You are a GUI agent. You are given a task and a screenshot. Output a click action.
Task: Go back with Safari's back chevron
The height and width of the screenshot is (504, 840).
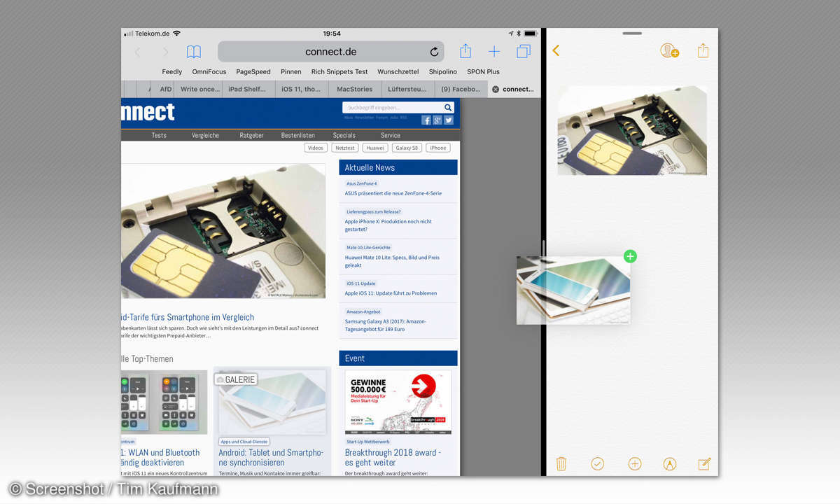tap(138, 52)
